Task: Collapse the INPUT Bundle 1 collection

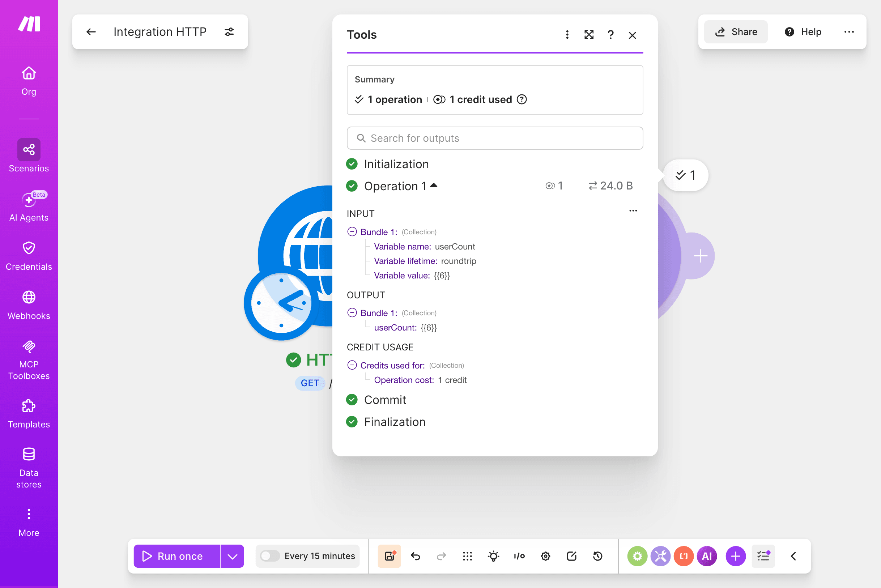Action: 352,232
